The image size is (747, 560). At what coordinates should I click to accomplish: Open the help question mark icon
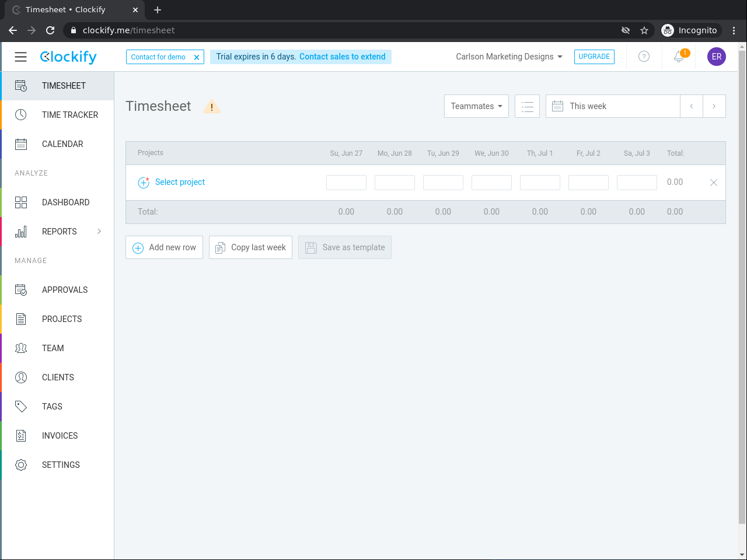(644, 57)
